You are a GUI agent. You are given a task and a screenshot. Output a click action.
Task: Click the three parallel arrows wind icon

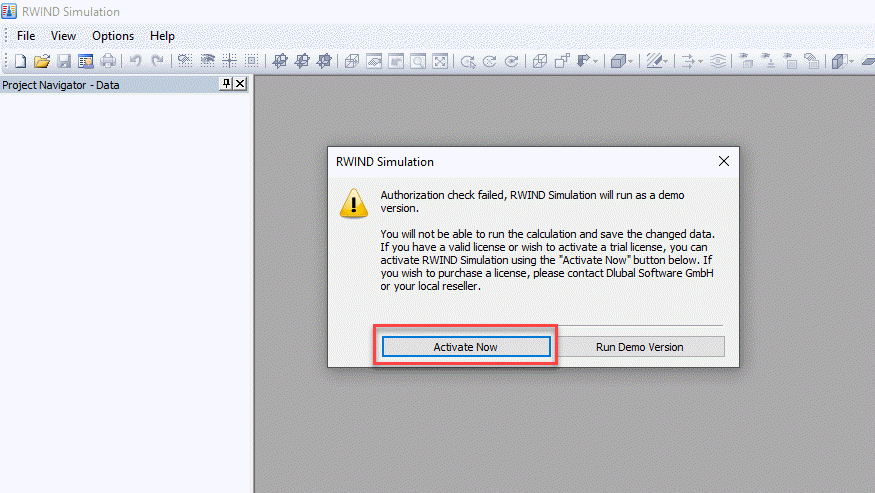[x=688, y=61]
